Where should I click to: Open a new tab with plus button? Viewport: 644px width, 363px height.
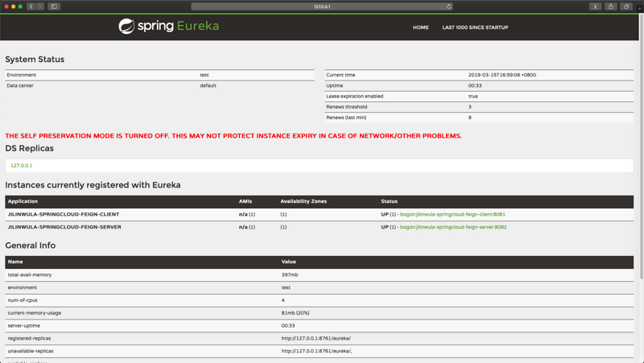tap(640, 8)
